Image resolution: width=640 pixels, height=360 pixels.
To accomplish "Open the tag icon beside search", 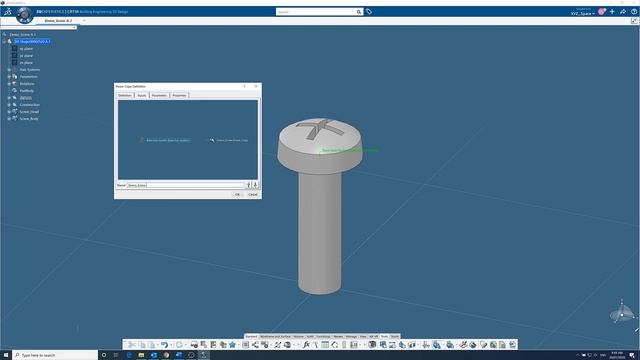I will pyautogui.click(x=369, y=12).
